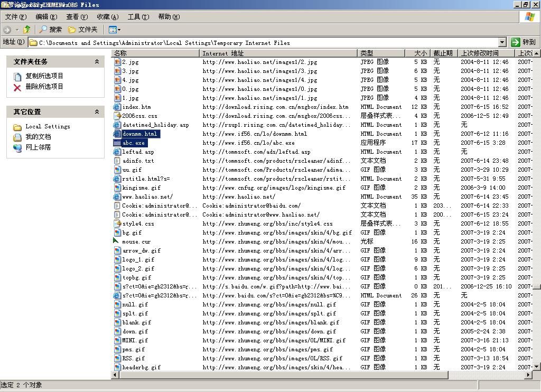Sort by 上次修改时间 column header
Image resolution: width=541 pixels, height=392 pixels.
pyautogui.click(x=487, y=53)
